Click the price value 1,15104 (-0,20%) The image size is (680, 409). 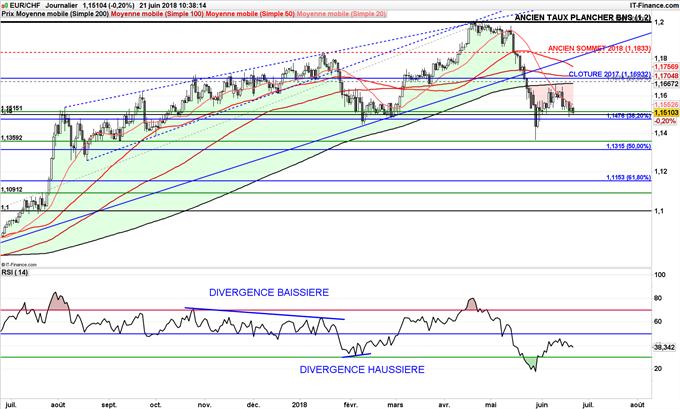point(108,6)
